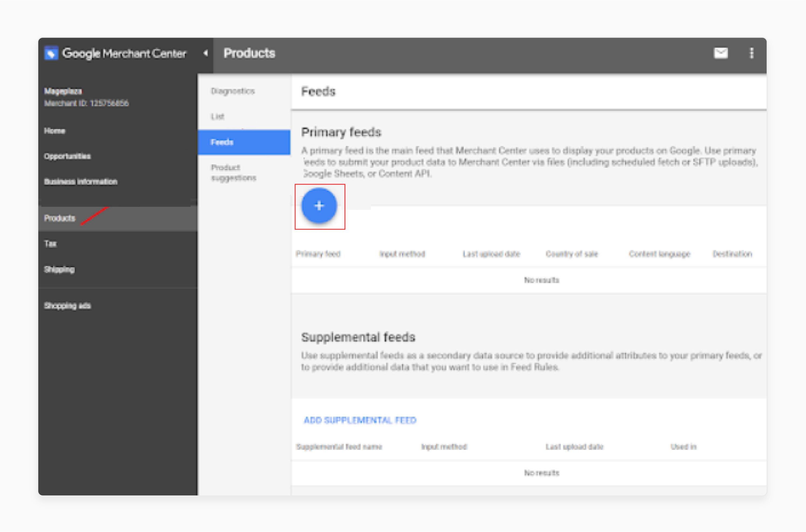Click the Used in column header
This screenshot has width=806, height=532.
[683, 447]
